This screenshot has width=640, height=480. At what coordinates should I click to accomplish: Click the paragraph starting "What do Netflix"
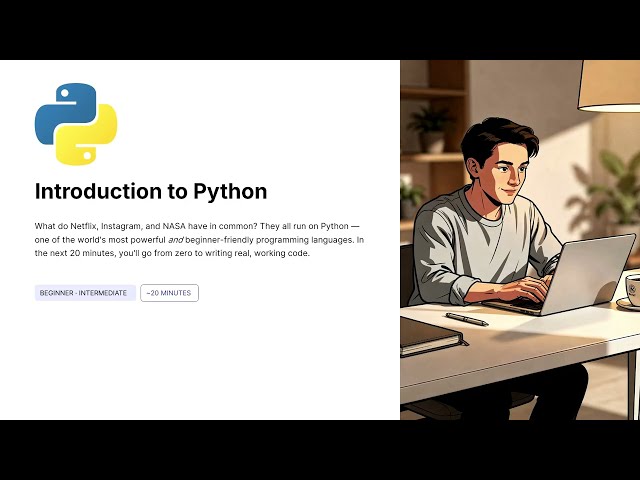199,240
